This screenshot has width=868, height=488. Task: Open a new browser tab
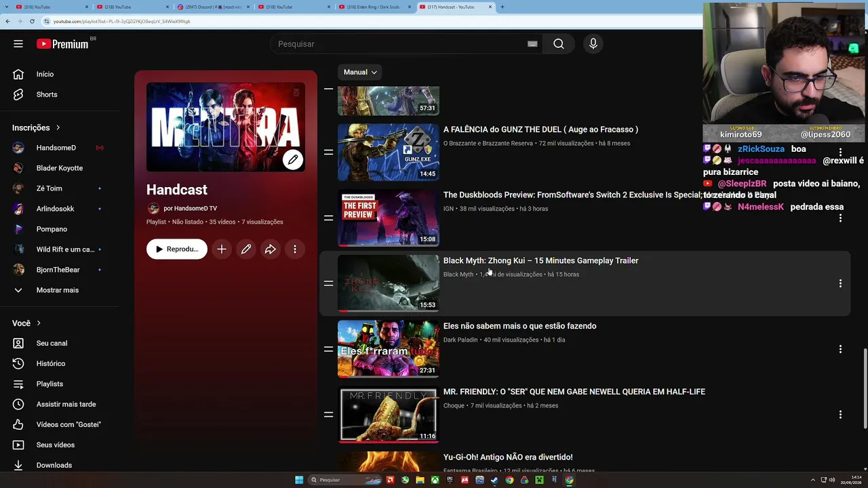(502, 7)
